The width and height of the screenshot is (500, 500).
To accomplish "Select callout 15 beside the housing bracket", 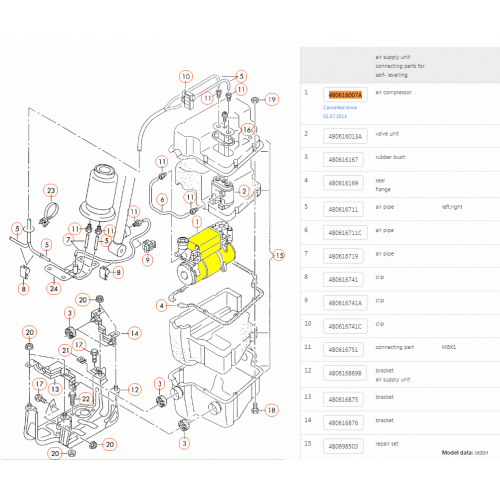I will (279, 256).
